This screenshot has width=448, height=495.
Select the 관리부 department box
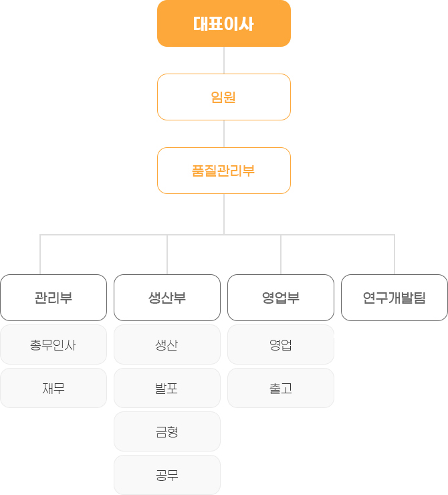(x=53, y=298)
